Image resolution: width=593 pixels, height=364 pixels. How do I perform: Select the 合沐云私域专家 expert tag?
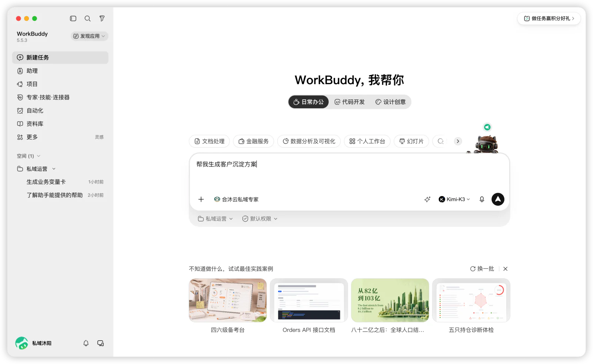(236, 199)
